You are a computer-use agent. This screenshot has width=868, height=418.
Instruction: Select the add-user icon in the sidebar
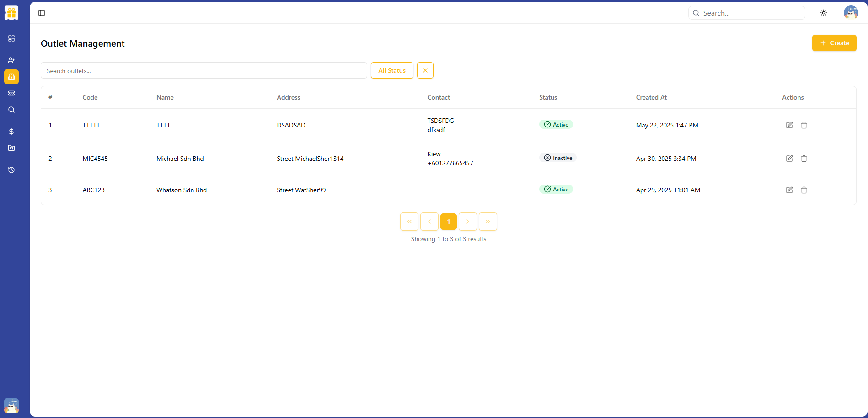11,60
